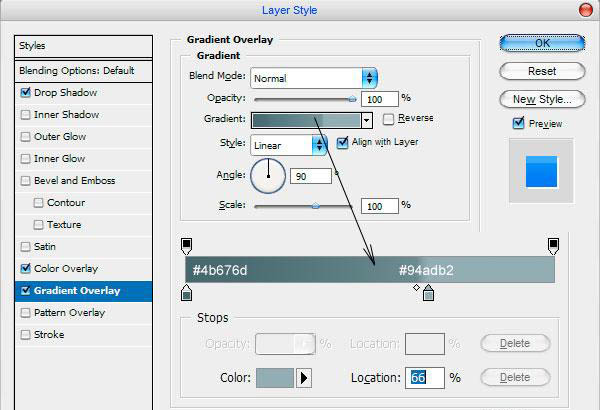Toggle the Drop Shadow checkbox
Image resolution: width=600 pixels, height=410 pixels.
(x=25, y=93)
